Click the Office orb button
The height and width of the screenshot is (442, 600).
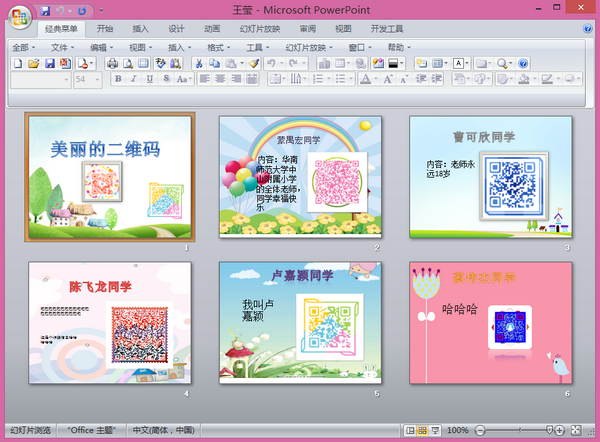[20, 17]
